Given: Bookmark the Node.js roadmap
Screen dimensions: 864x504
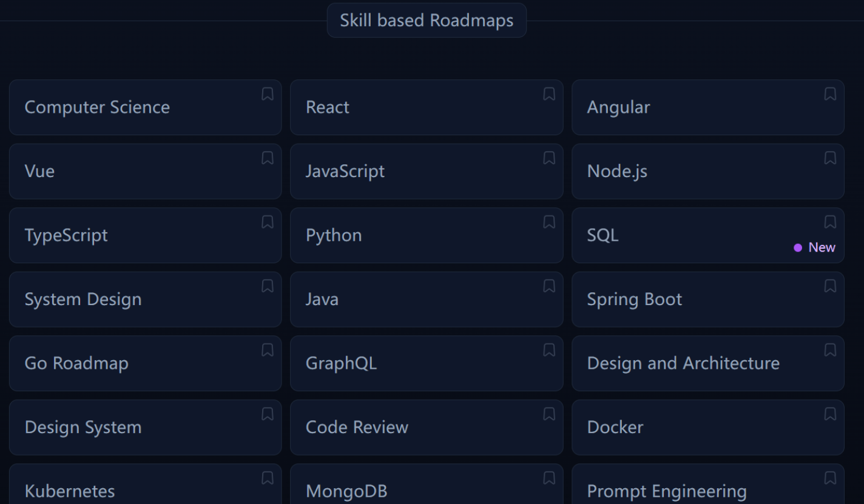Looking at the screenshot, I should point(829,158).
